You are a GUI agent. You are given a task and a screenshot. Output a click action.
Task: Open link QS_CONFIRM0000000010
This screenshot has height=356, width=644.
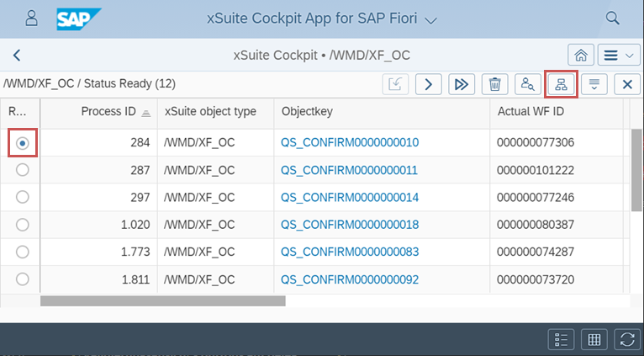pos(349,143)
